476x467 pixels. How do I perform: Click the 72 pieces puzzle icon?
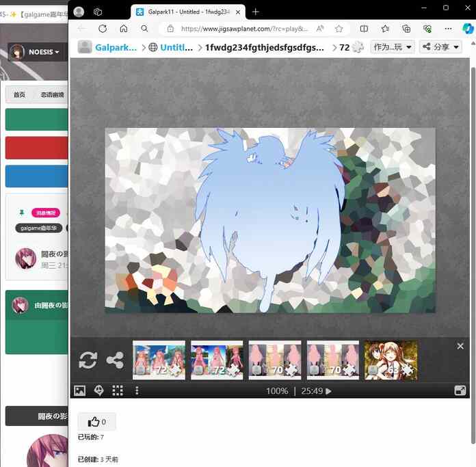click(358, 47)
